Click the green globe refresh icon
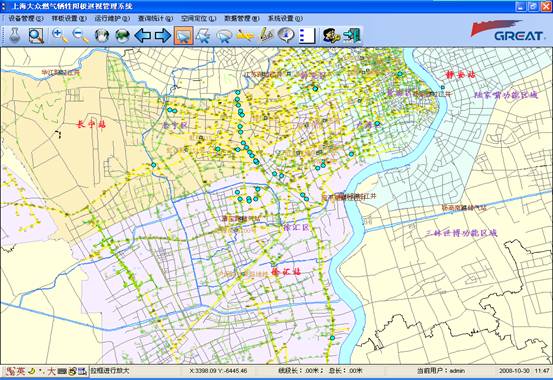This screenshot has width=553, height=380. (x=122, y=35)
